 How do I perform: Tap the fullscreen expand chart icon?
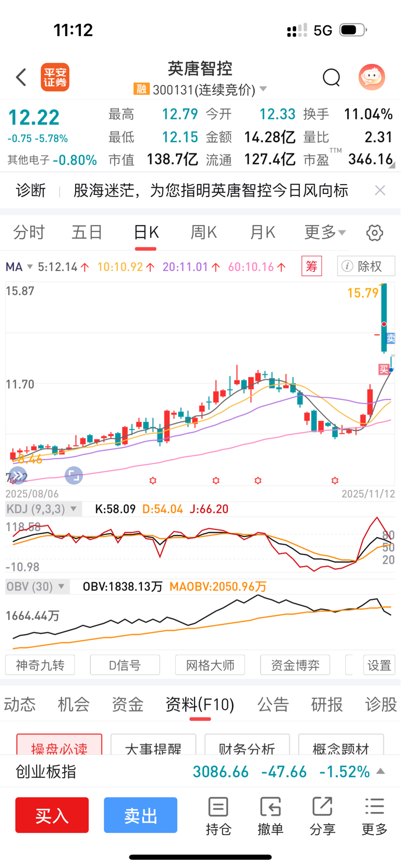[x=74, y=475]
